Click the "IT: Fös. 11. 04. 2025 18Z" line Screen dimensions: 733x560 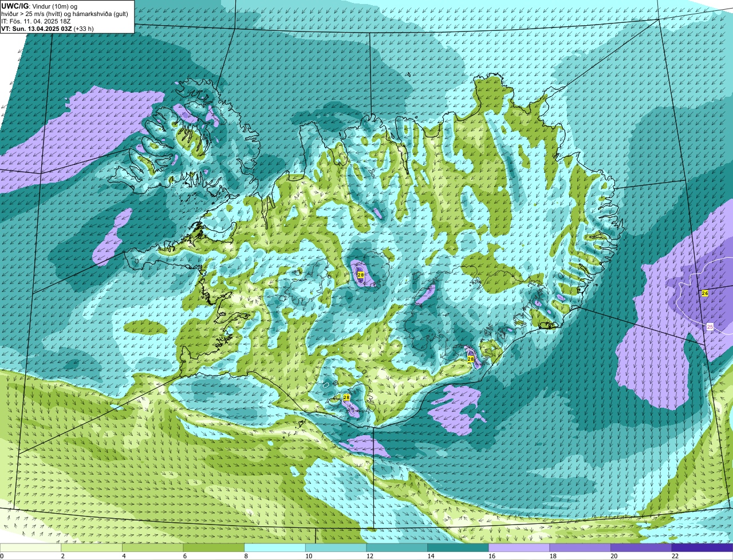(36, 21)
